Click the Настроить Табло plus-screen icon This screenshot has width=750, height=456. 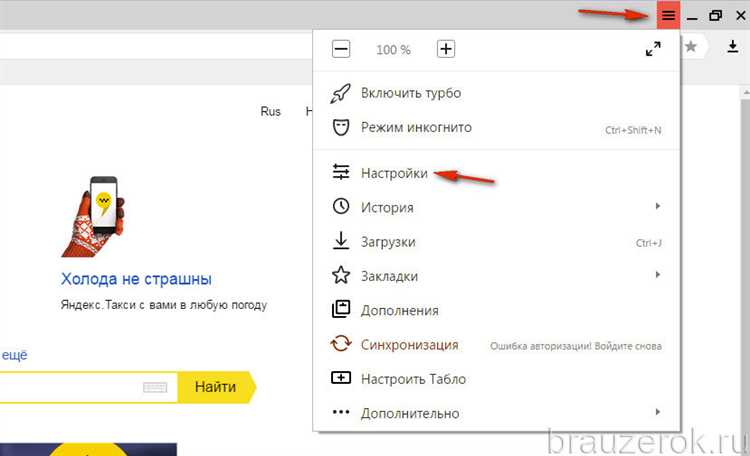click(x=341, y=378)
